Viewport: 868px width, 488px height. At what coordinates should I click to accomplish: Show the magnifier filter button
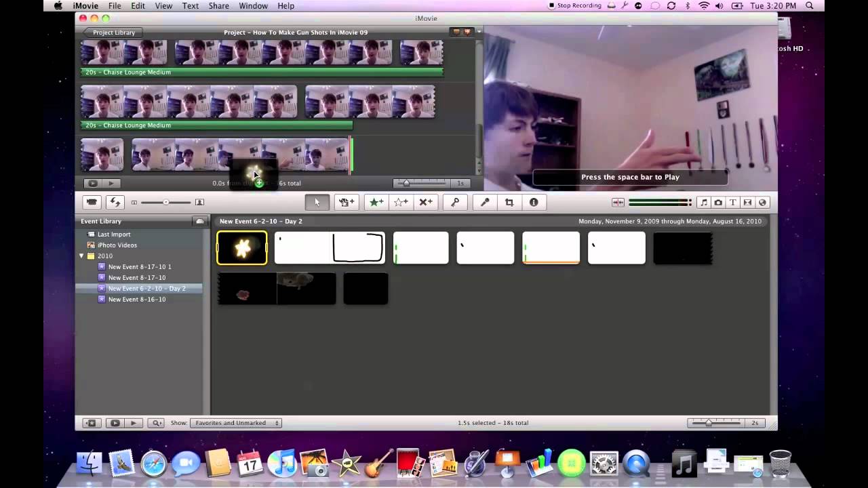pos(156,423)
